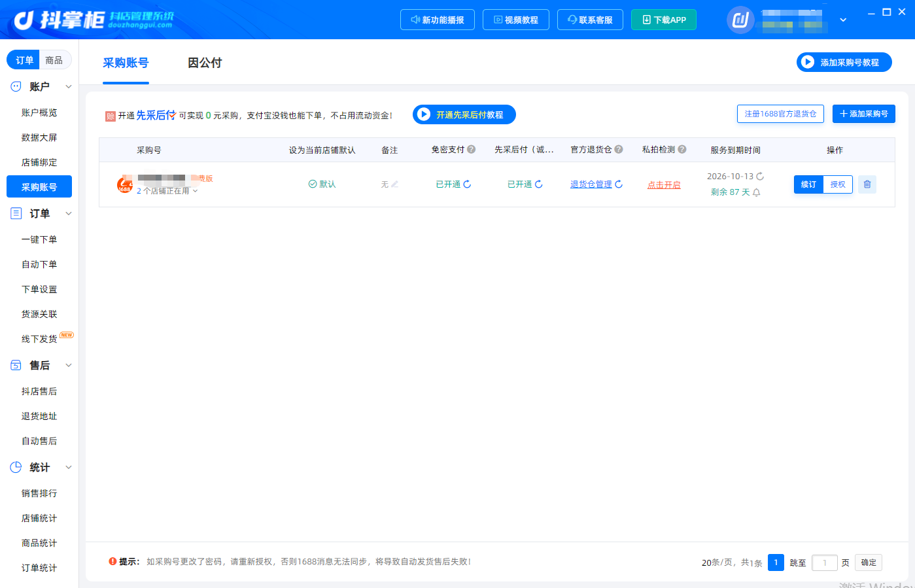Open the user avatar in the title bar
This screenshot has width=915, height=588.
click(740, 20)
